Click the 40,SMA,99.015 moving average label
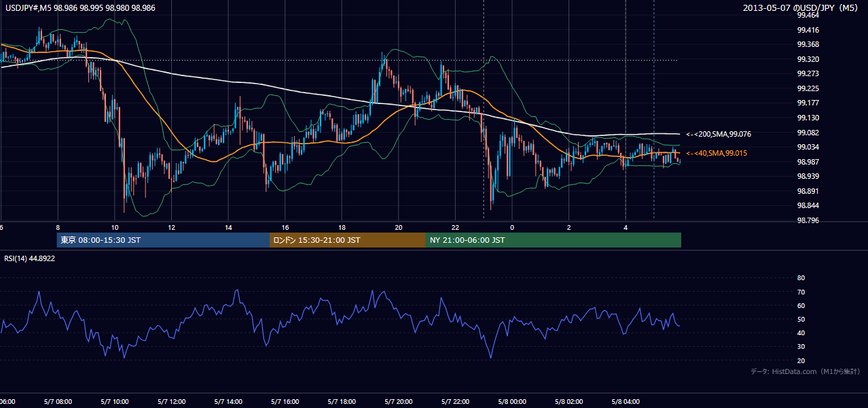Image resolution: width=868 pixels, height=408 pixels. click(x=717, y=154)
